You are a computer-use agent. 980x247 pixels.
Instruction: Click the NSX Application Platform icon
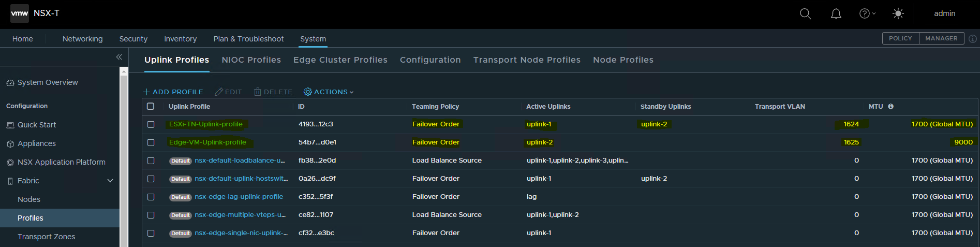[x=10, y=163]
